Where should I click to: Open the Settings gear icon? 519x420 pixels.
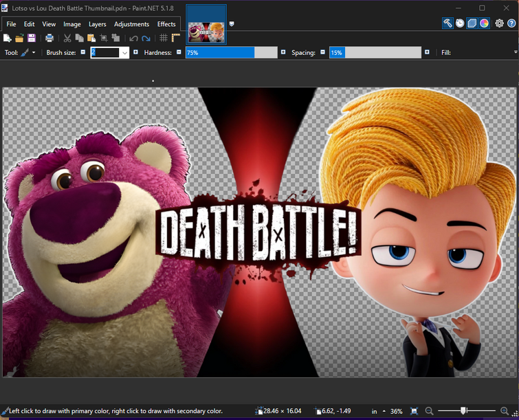[x=500, y=23]
